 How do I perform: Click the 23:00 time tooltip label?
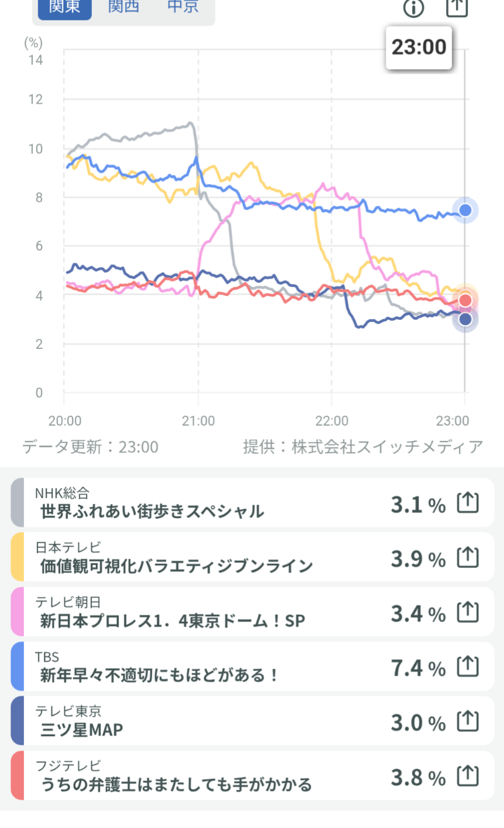(419, 47)
